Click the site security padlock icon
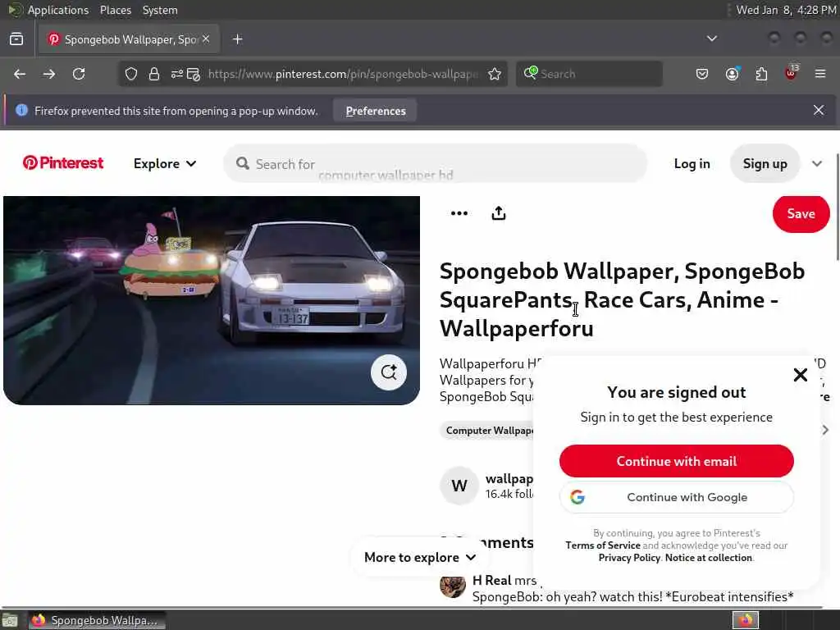The image size is (840, 630). (154, 74)
